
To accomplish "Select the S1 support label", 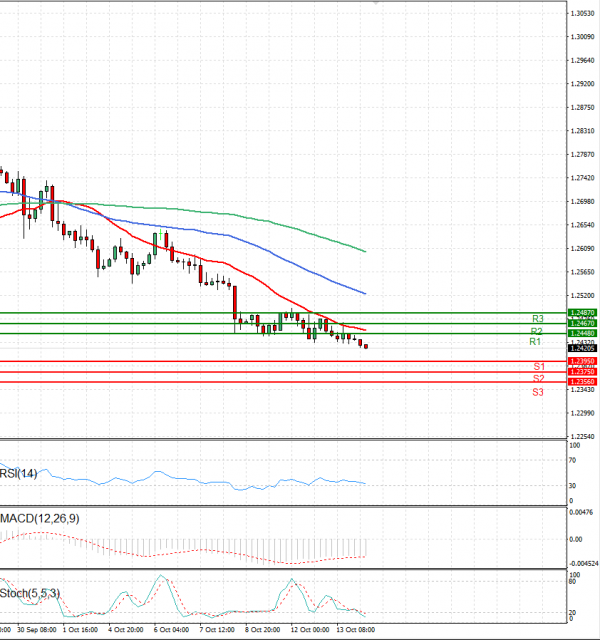I will click(538, 367).
